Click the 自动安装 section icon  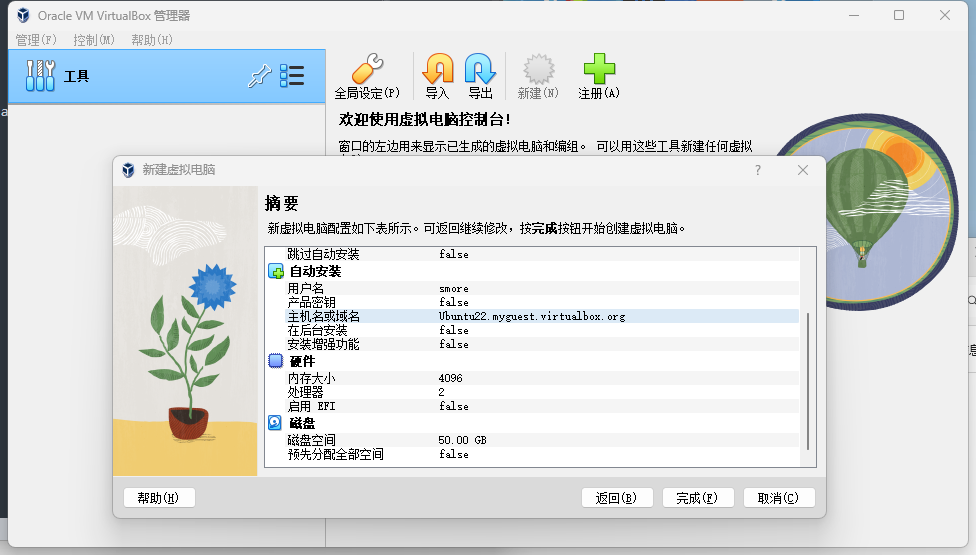[x=276, y=271]
